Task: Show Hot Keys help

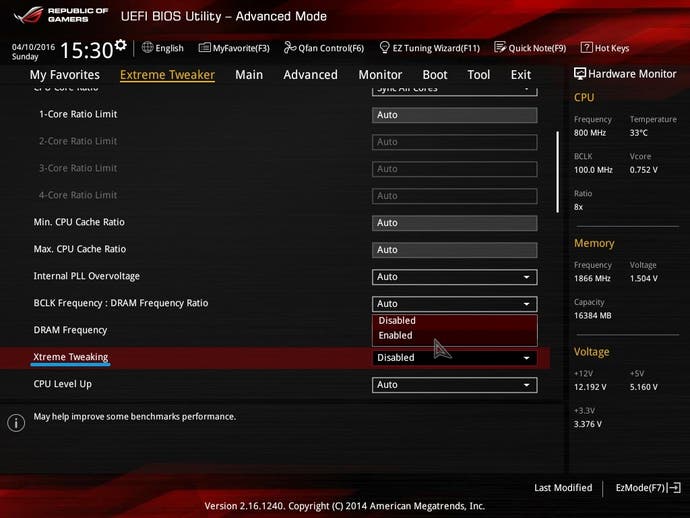Action: pyautogui.click(x=605, y=48)
